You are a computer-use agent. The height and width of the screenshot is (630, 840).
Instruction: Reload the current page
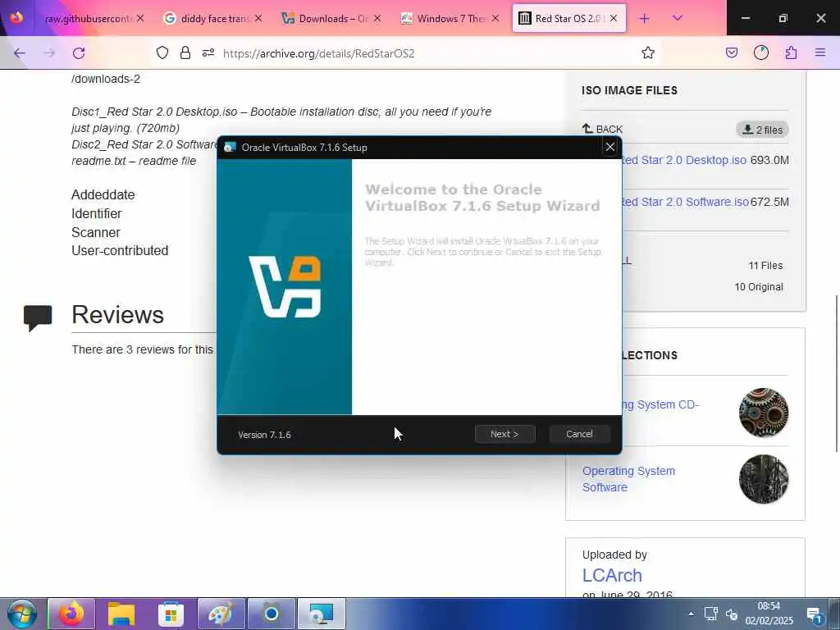79,52
